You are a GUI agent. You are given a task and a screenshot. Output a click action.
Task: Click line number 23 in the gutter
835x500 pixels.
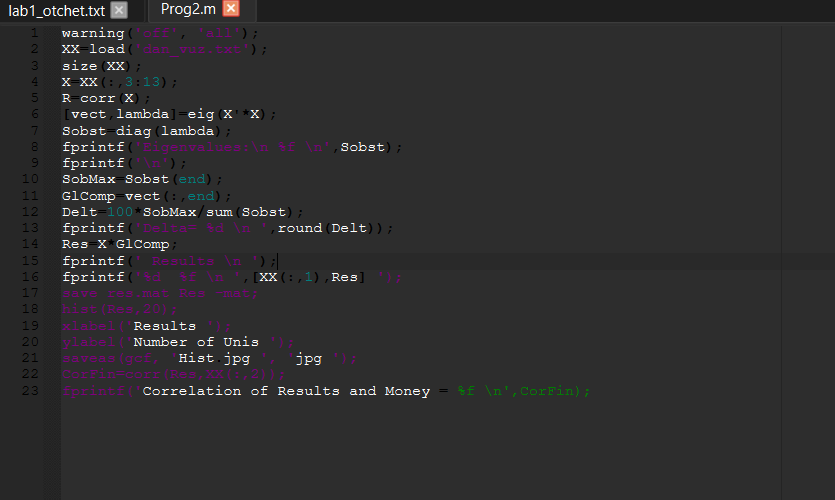pyautogui.click(x=34, y=391)
